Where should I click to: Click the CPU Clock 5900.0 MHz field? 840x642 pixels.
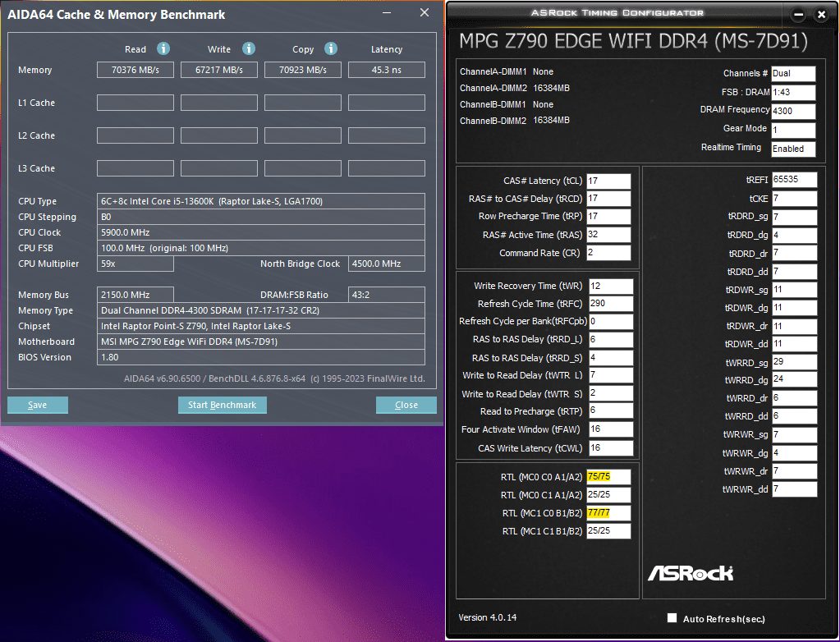pos(261,232)
